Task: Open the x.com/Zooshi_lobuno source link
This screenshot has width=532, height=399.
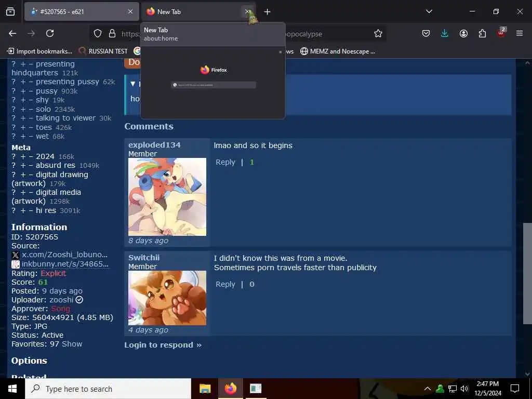Action: pyautogui.click(x=64, y=255)
